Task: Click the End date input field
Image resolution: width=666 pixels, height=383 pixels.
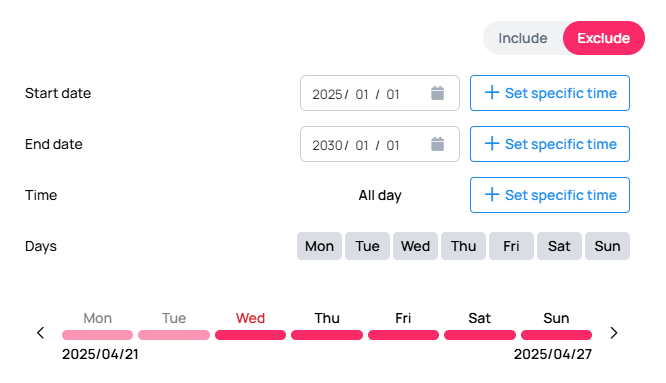Action: click(380, 144)
